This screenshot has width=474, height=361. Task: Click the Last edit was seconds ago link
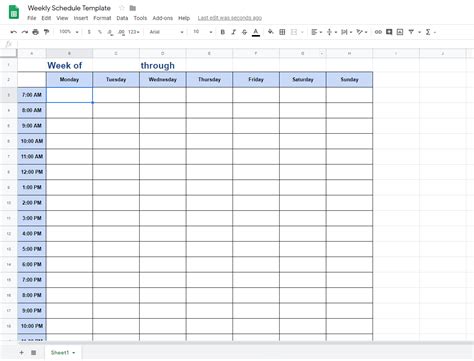pyautogui.click(x=230, y=18)
